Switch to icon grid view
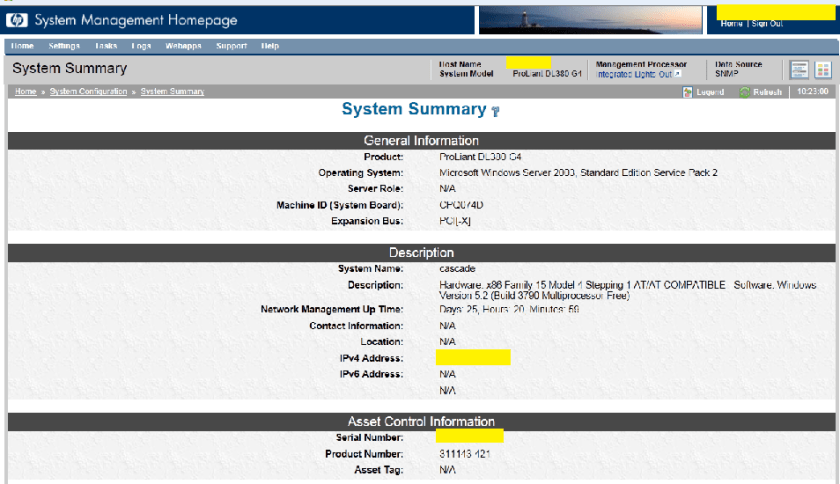Viewport: 840px width, 484px height. coord(823,69)
